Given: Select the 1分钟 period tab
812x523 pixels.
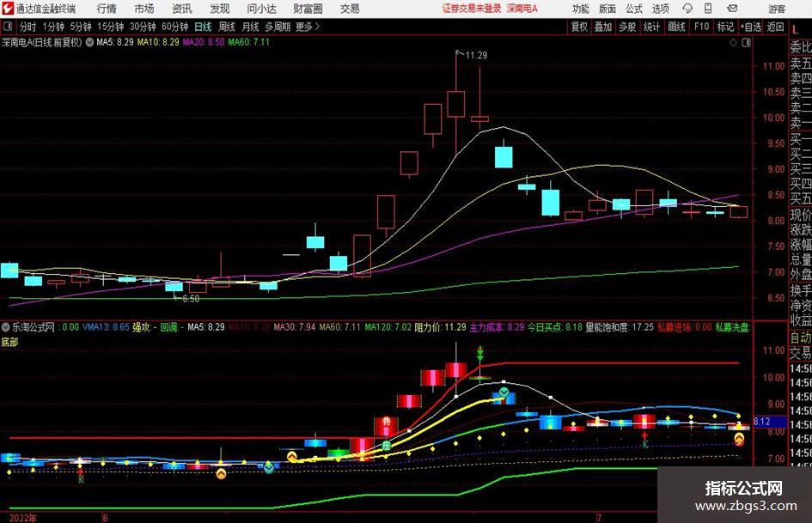Looking at the screenshot, I should 53,27.
